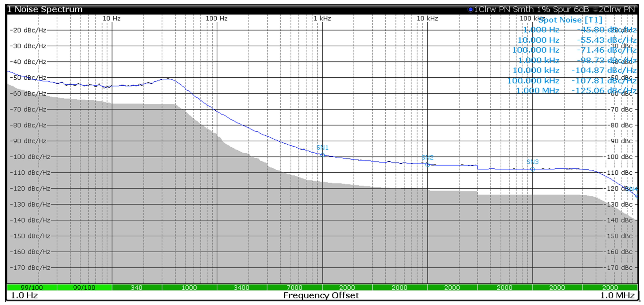Click the Frequency Offset axis label
This screenshot has height=305, width=644.
pos(321,296)
